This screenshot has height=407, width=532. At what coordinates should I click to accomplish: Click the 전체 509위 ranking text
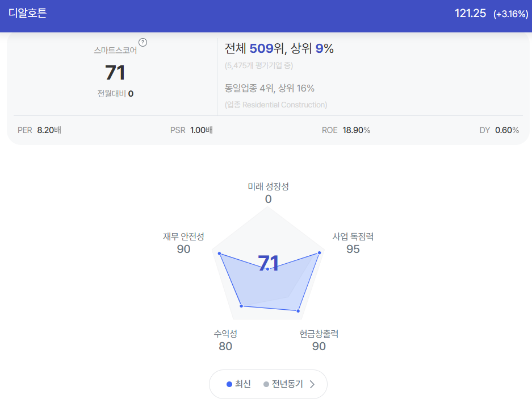click(x=254, y=48)
